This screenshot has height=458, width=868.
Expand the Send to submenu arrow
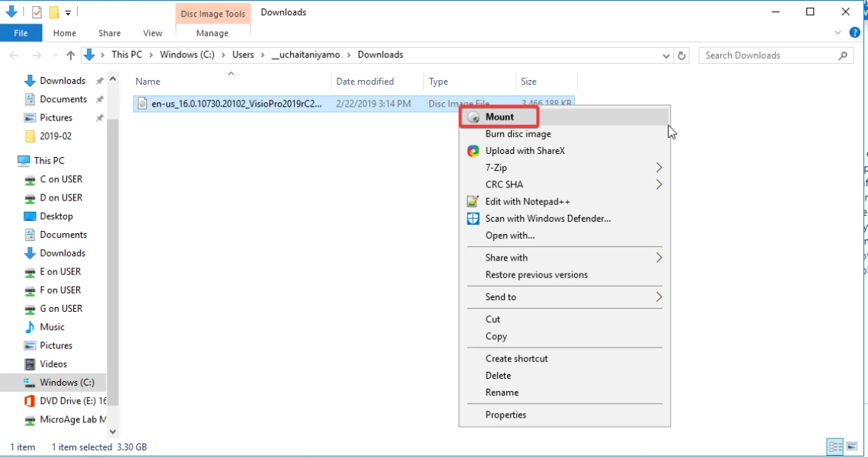[659, 297]
